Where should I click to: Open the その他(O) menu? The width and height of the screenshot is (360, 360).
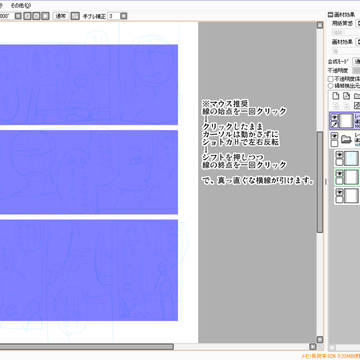21,5
